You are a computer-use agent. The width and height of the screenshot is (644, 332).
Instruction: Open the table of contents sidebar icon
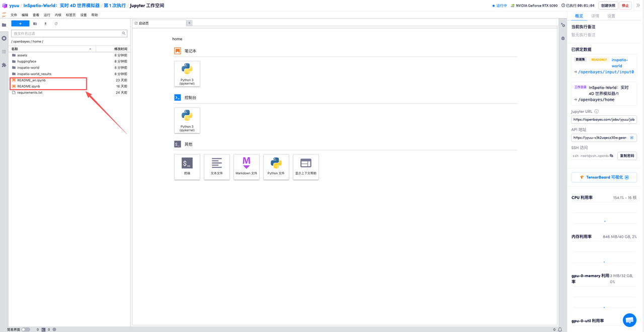[x=4, y=51]
